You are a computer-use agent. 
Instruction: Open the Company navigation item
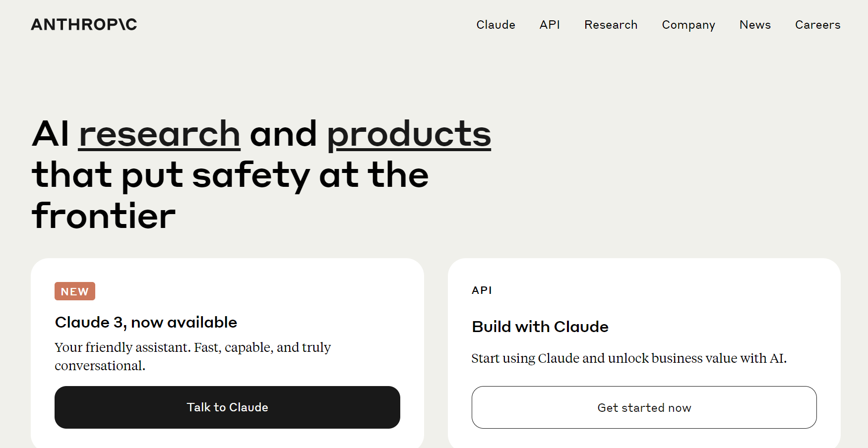[688, 25]
